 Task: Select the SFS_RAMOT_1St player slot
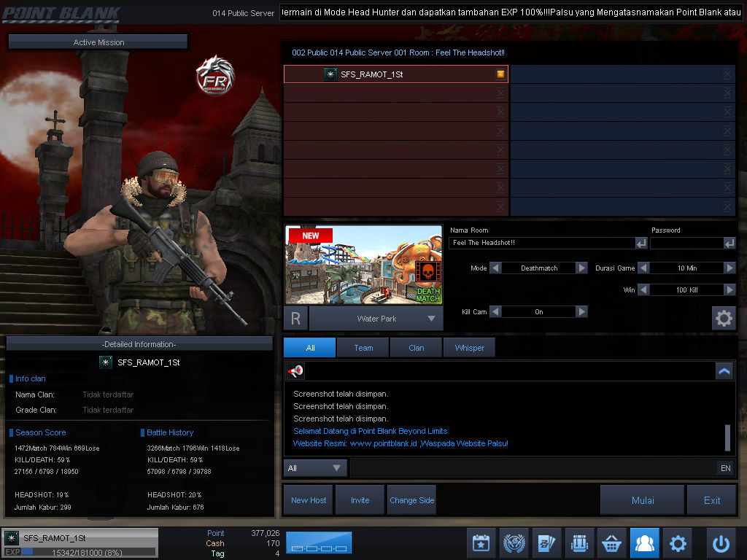(x=396, y=74)
